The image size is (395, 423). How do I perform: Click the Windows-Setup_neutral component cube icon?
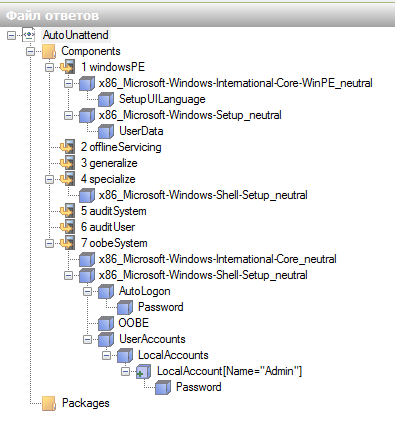(87, 115)
